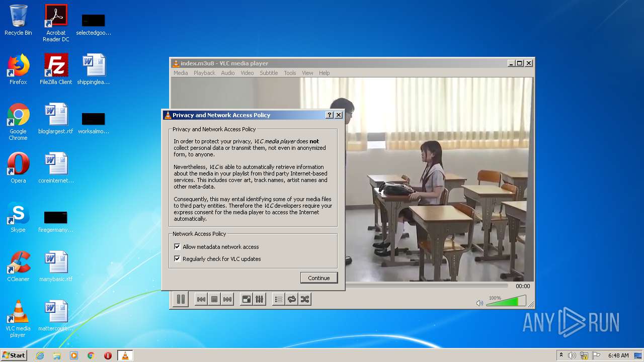This screenshot has height=362, width=644.
Task: Select Opera desktop shortcut
Action: pyautogui.click(x=18, y=168)
